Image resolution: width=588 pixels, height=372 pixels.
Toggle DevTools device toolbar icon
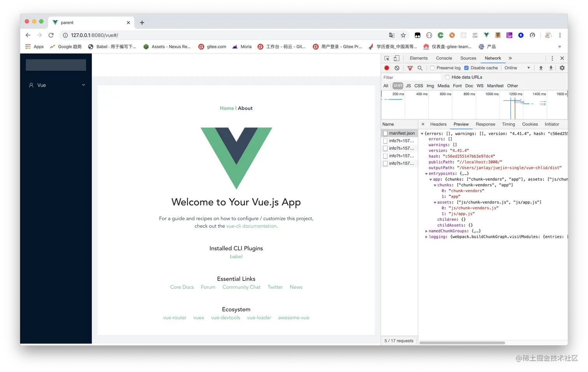[x=396, y=58]
